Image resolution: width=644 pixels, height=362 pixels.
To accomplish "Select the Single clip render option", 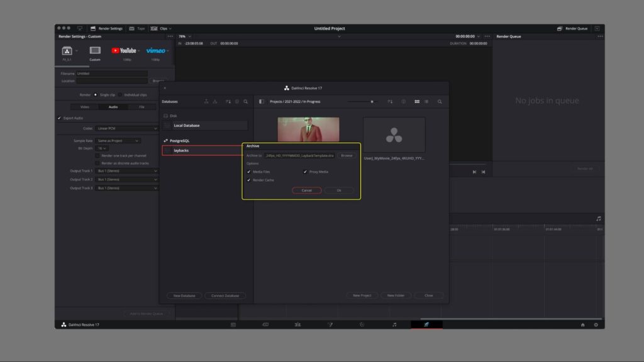I will coord(96,95).
